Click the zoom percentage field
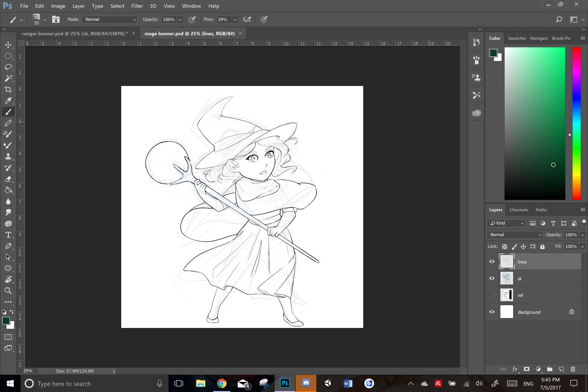This screenshot has height=392, width=588. click(x=28, y=371)
